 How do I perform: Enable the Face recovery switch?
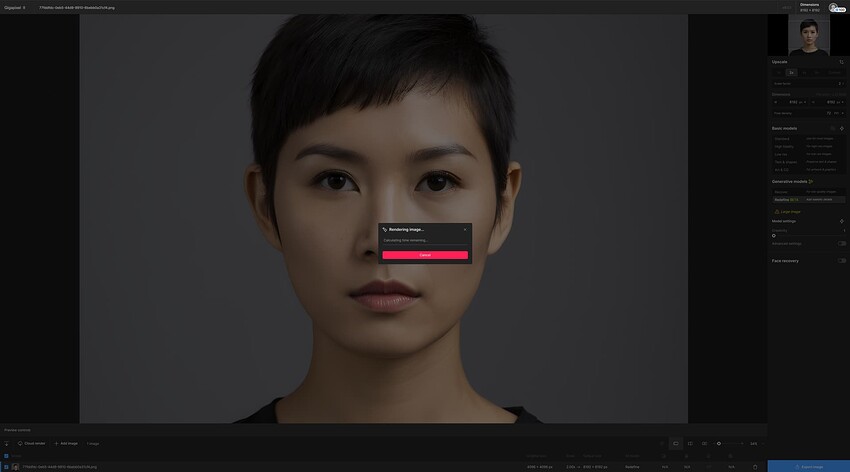[842, 261]
